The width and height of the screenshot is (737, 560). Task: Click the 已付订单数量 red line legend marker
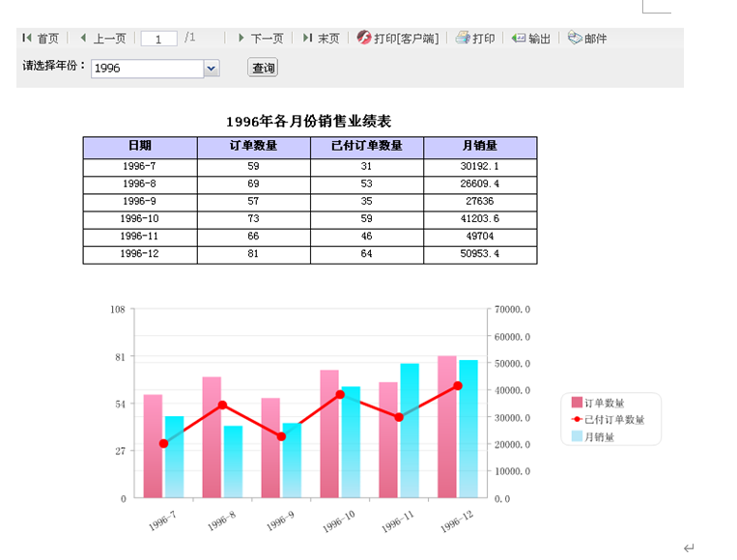point(577,419)
